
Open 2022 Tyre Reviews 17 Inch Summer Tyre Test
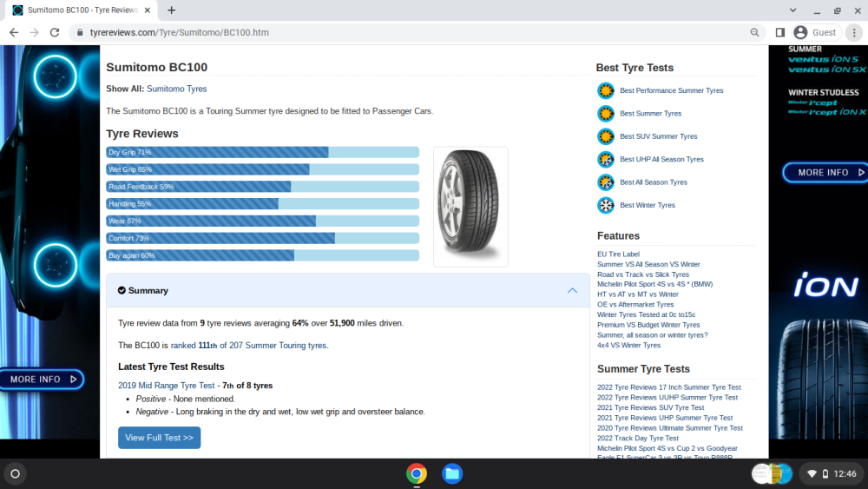668,387
